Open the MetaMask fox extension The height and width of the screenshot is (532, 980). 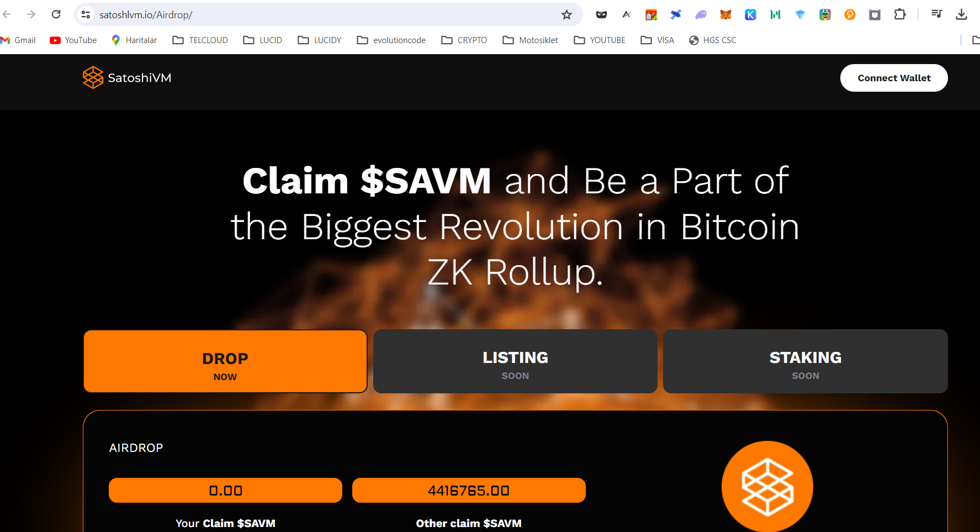pos(725,15)
